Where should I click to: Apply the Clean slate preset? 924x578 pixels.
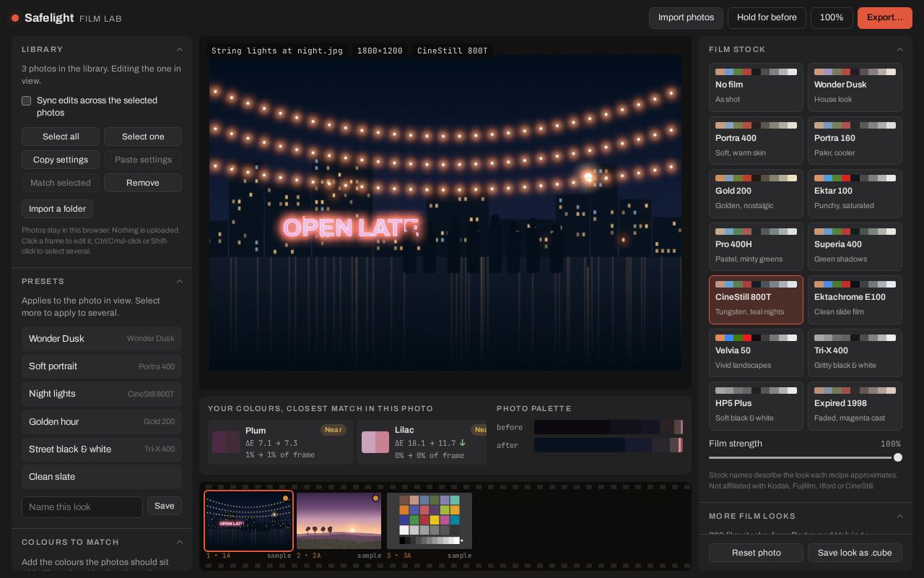[102, 477]
